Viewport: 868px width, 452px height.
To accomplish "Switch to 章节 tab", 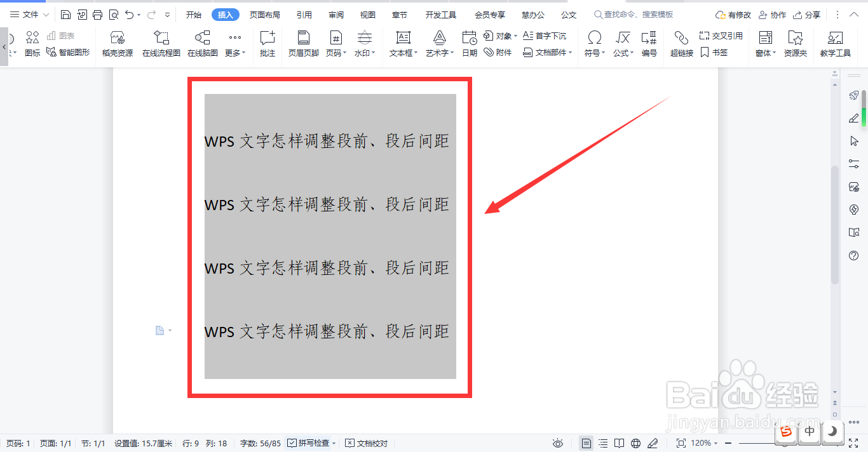I will pyautogui.click(x=400, y=15).
